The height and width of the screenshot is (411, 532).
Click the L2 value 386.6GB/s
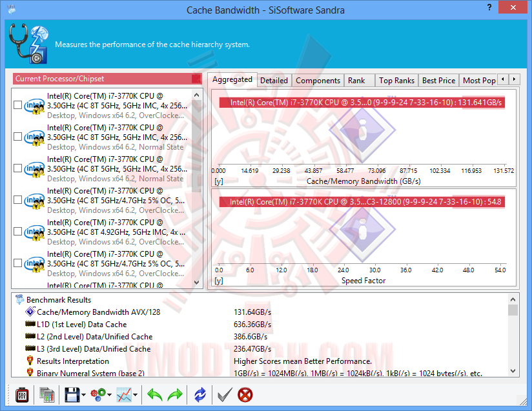click(x=251, y=337)
